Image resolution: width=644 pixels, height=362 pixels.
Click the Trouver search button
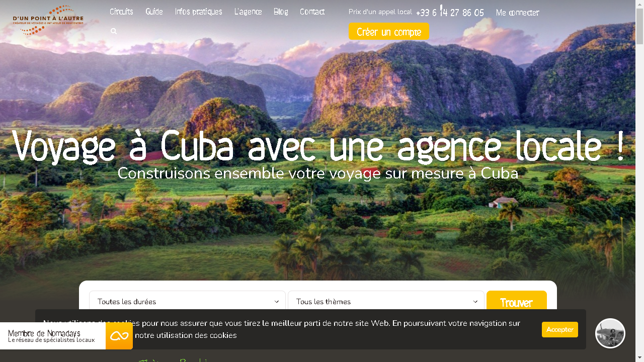point(517,303)
